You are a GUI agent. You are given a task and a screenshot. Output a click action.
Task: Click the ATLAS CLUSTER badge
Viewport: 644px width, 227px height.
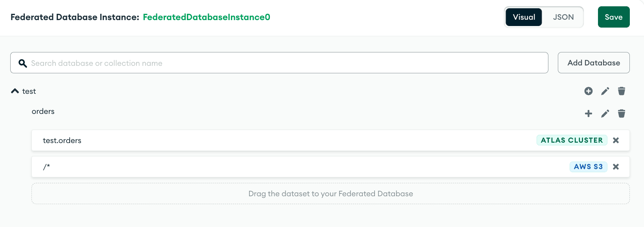coord(572,140)
